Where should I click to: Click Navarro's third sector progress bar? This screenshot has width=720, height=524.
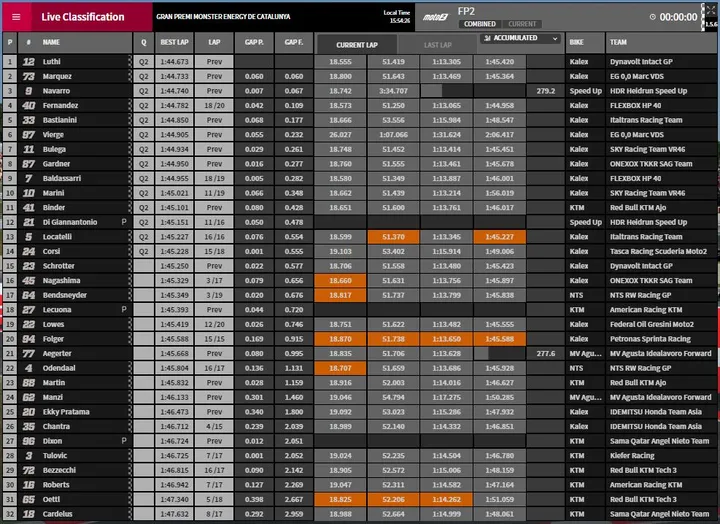tap(446, 91)
